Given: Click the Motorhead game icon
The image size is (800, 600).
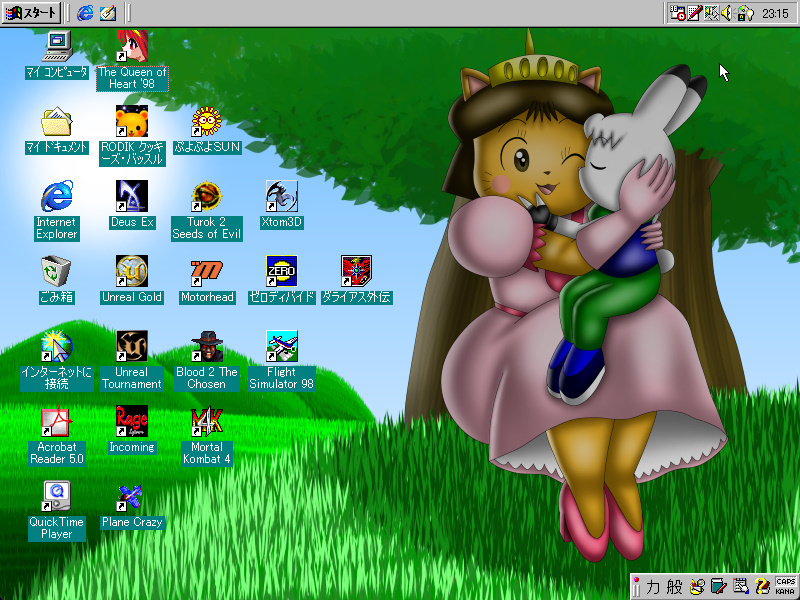Looking at the screenshot, I should [x=206, y=271].
